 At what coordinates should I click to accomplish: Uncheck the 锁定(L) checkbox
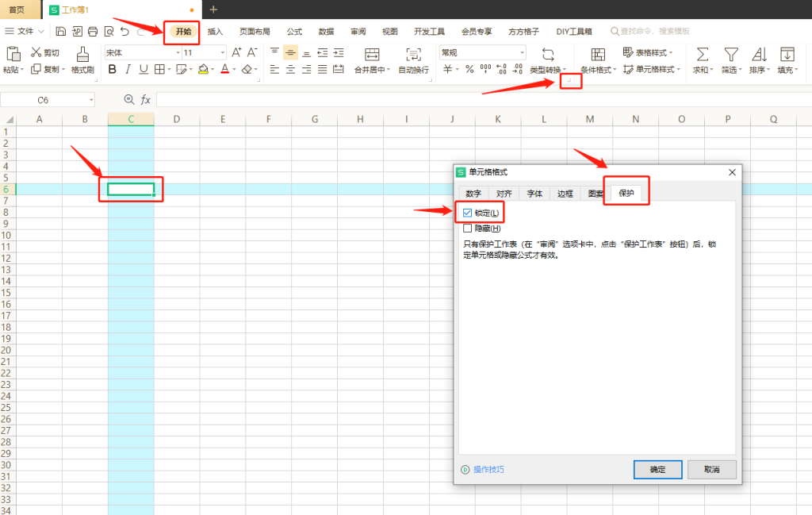pyautogui.click(x=468, y=213)
